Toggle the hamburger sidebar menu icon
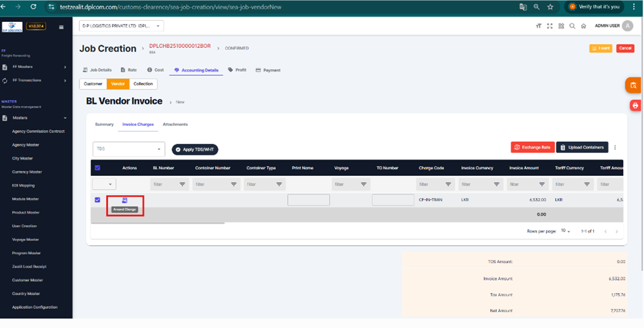Screen dimensions: 644x328 tap(61, 27)
